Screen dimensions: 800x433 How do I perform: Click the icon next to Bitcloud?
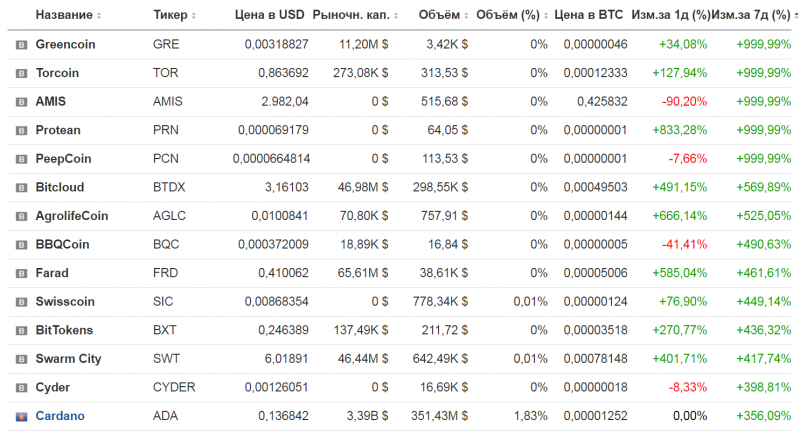pos(21,187)
